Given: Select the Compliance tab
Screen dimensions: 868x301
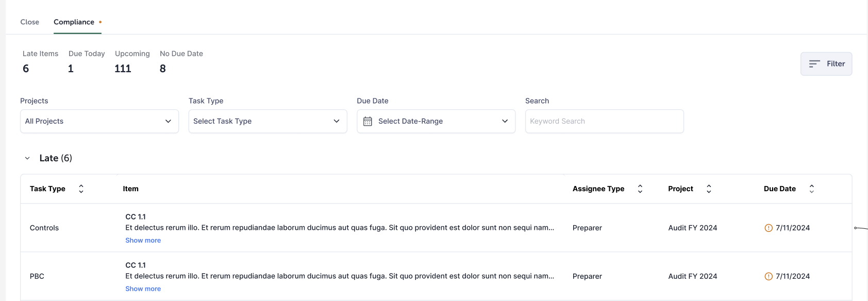Looking at the screenshot, I should pyautogui.click(x=74, y=22).
